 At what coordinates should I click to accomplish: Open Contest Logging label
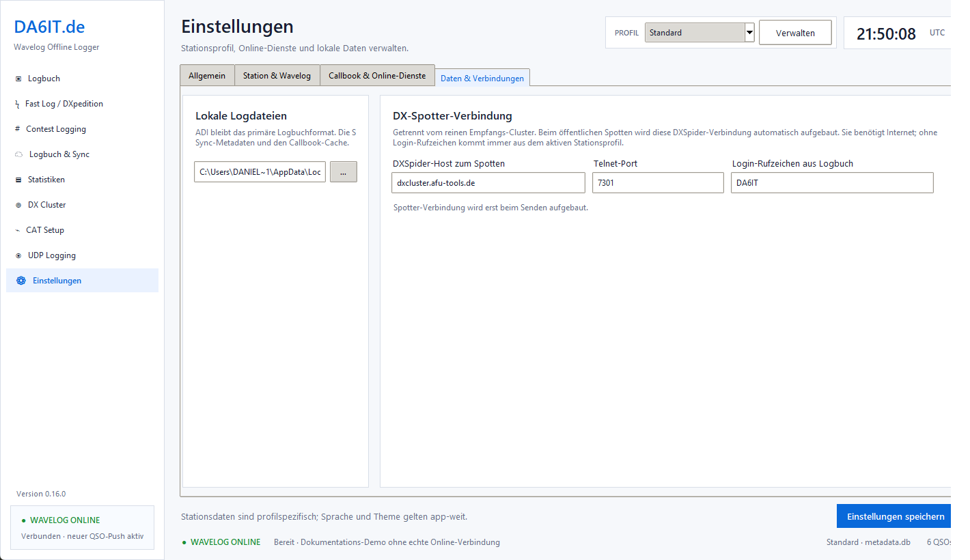pyautogui.click(x=56, y=129)
